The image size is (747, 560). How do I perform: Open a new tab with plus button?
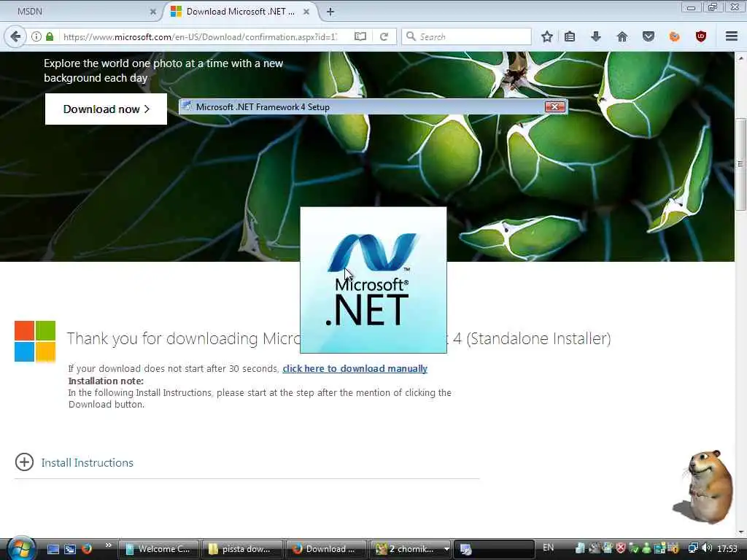coord(330,12)
